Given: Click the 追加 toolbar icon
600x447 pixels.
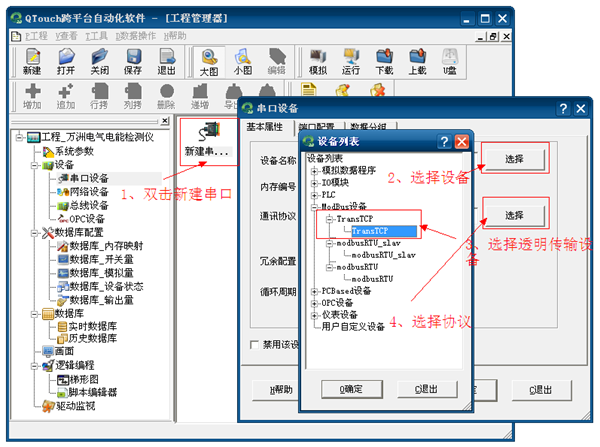Looking at the screenshot, I should (x=66, y=96).
